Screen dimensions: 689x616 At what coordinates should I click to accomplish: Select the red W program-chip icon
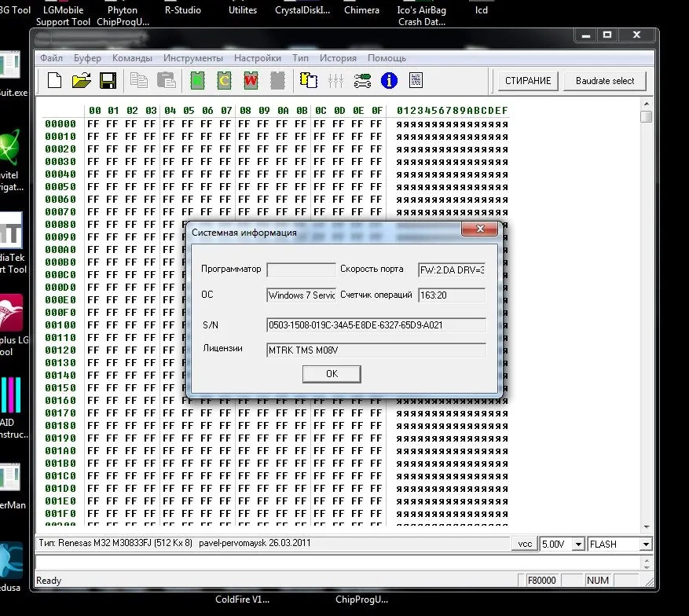pos(252,80)
